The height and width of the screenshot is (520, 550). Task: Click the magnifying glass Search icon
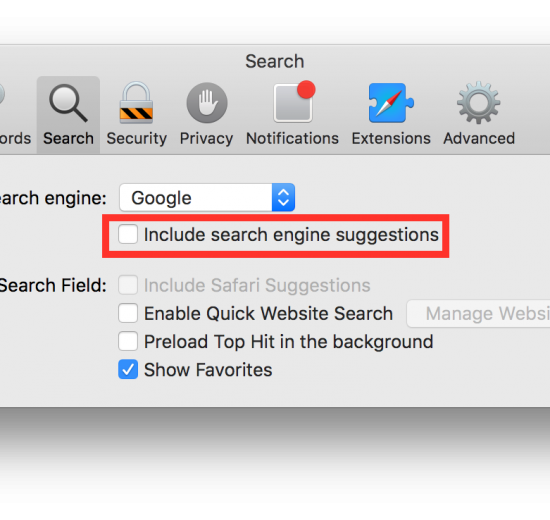[x=68, y=103]
